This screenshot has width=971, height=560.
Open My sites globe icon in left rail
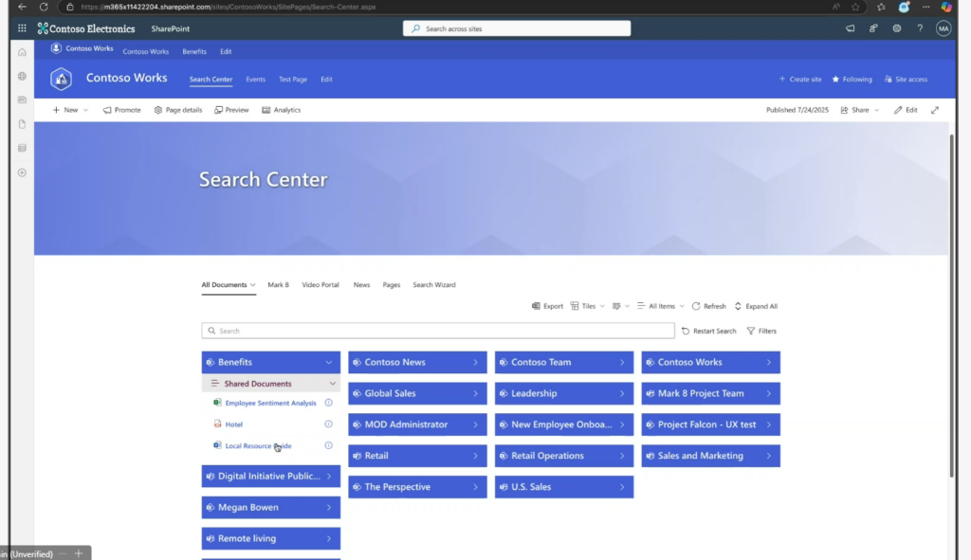pyautogui.click(x=23, y=76)
